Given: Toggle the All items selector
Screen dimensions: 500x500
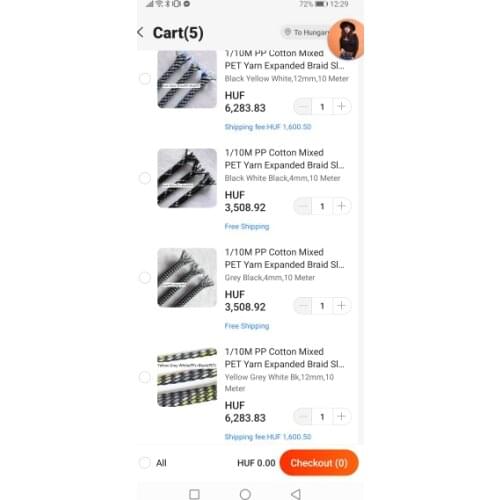Looking at the screenshot, I should click(x=145, y=463).
